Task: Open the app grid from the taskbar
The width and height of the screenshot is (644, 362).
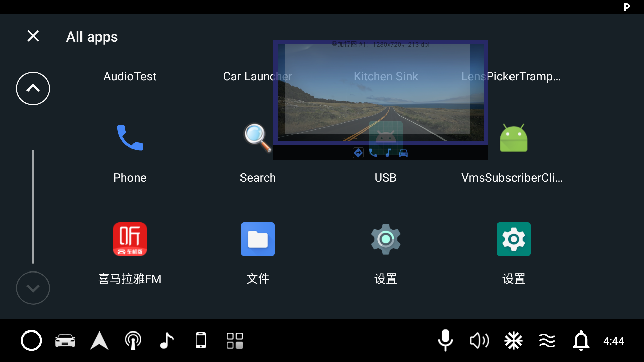Action: click(x=235, y=340)
